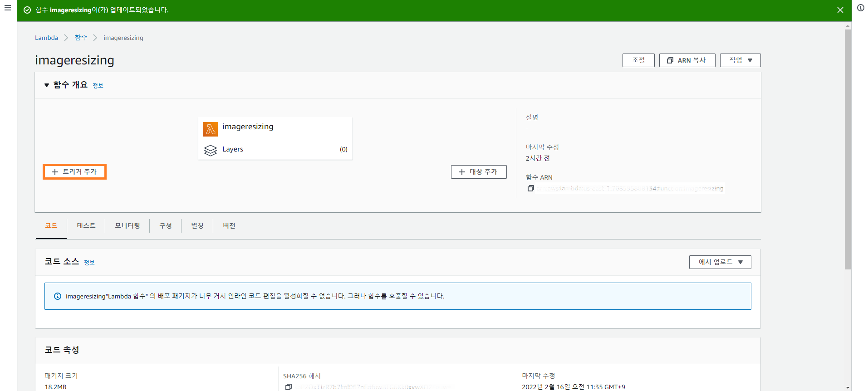Add a trigger with 트리거 추가
The image size is (868, 391).
(x=74, y=172)
